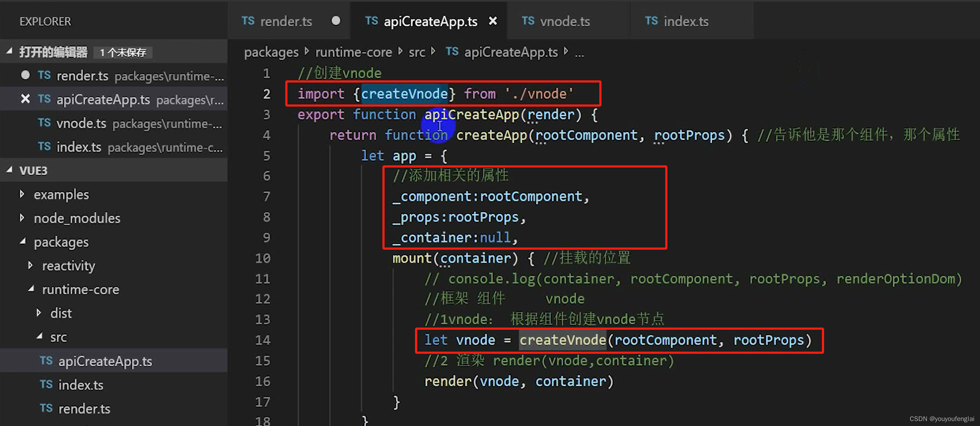Close the apiCreateApp.ts tab
980x426 pixels.
(493, 21)
